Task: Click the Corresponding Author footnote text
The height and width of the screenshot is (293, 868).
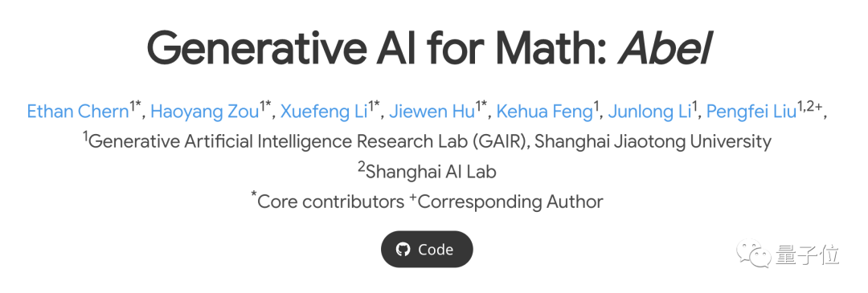Action: pos(510,201)
